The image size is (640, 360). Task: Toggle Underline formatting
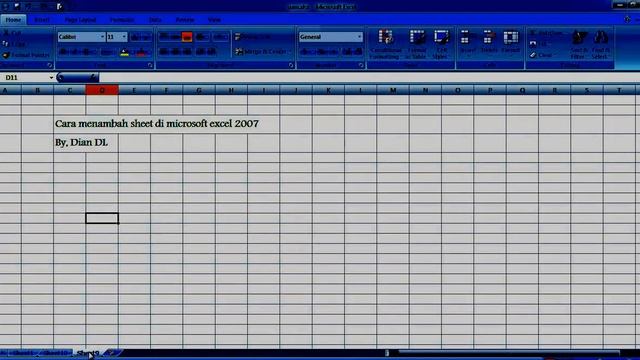click(87, 52)
